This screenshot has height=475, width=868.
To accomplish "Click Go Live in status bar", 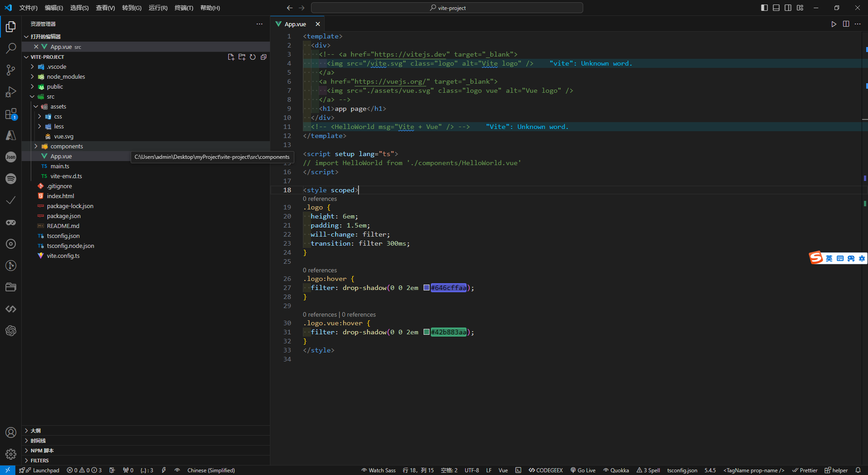I will click(x=583, y=470).
